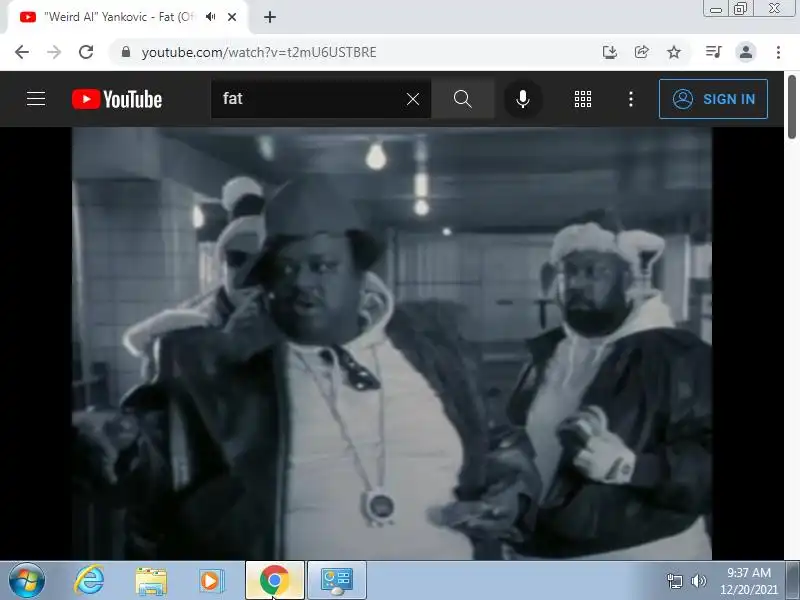800x600 pixels.
Task: Start voice search with the microphone
Action: coord(522,99)
